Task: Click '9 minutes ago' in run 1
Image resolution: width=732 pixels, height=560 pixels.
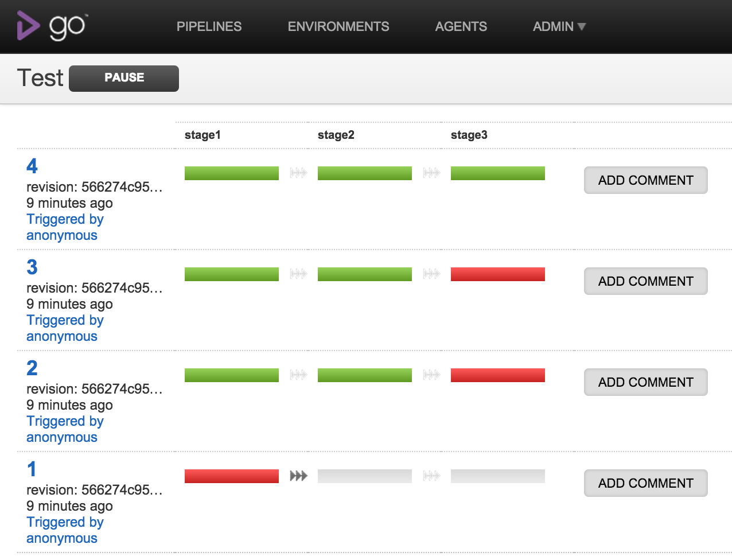Action: coord(69,506)
